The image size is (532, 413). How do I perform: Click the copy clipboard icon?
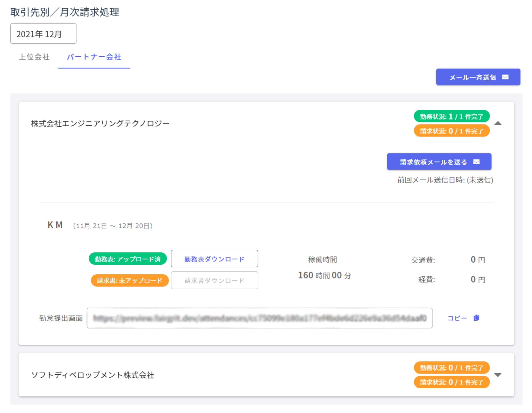pyautogui.click(x=476, y=318)
